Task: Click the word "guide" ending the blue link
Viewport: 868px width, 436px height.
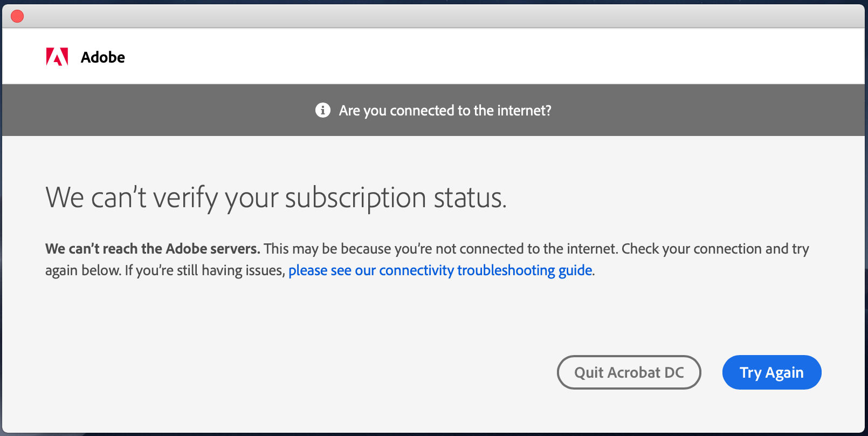Action: point(575,270)
